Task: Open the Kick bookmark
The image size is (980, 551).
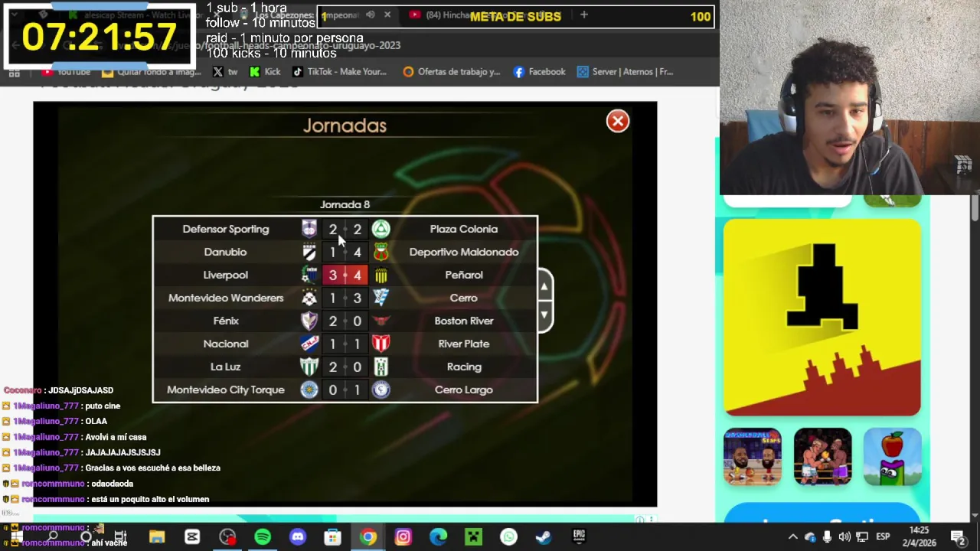Action: [264, 72]
